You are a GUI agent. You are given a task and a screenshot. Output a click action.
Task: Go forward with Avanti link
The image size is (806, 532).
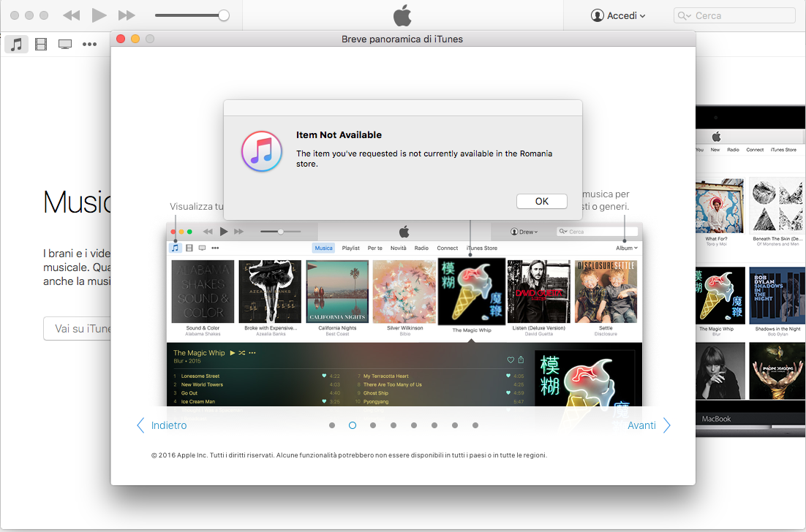point(641,425)
